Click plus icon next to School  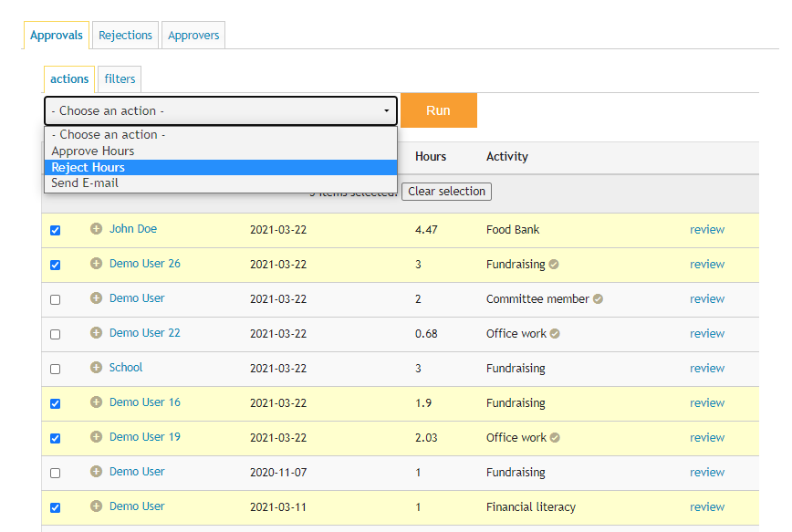(x=96, y=368)
